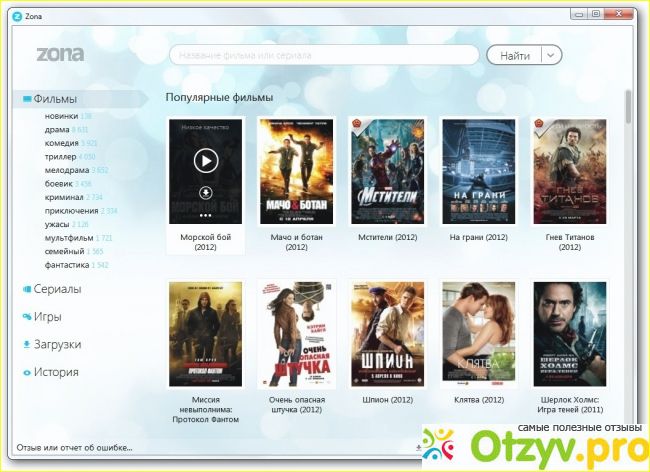This screenshot has width=650, height=472.
Task: Open the Сериалы section
Action: [x=57, y=289]
